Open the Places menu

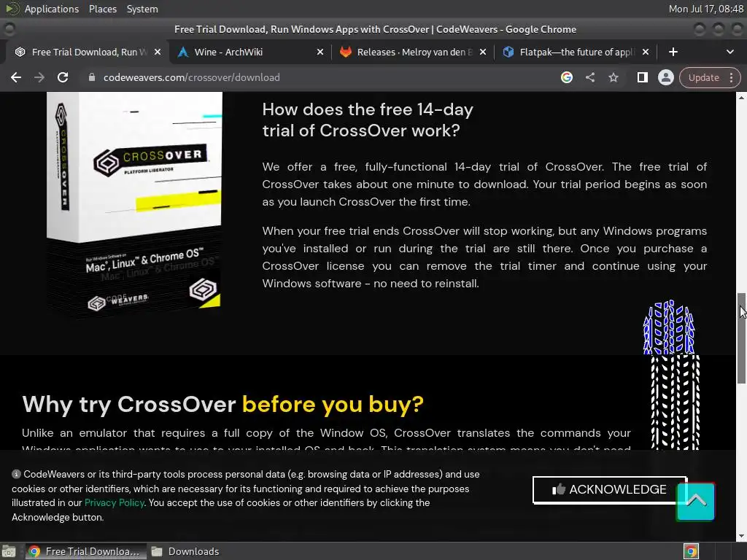pyautogui.click(x=103, y=9)
